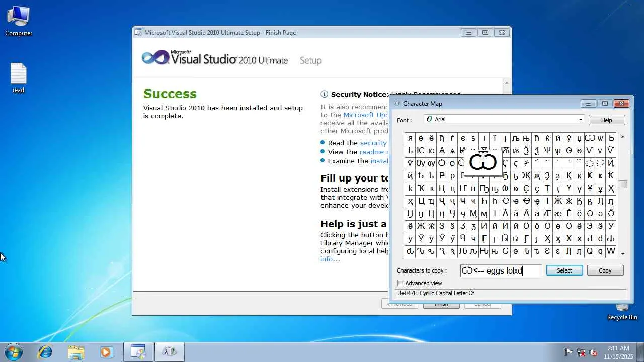The width and height of the screenshot is (644, 362).
Task: Open the 'security' link in Setup
Action: (x=373, y=143)
